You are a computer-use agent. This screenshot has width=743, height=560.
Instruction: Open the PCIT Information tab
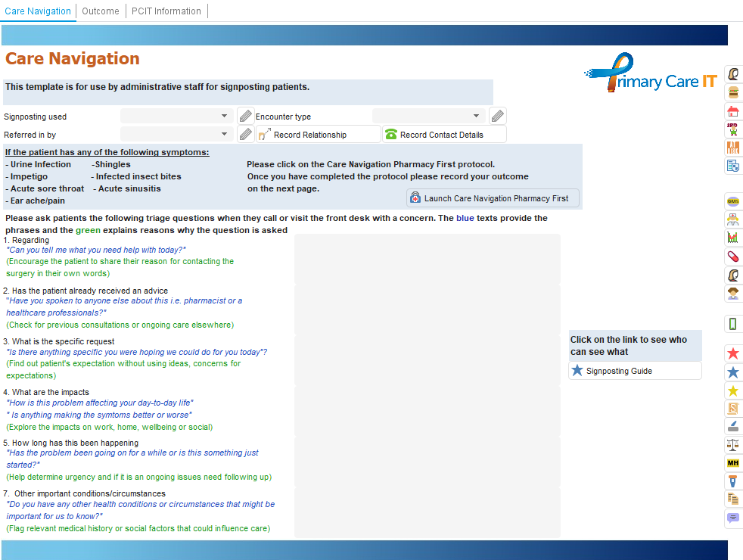point(166,11)
